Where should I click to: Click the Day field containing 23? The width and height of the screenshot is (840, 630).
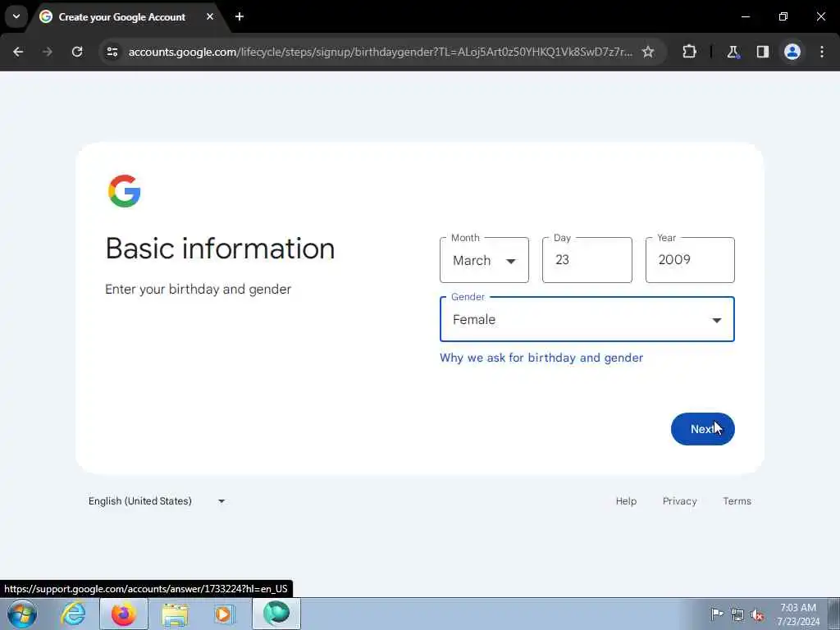click(x=587, y=260)
